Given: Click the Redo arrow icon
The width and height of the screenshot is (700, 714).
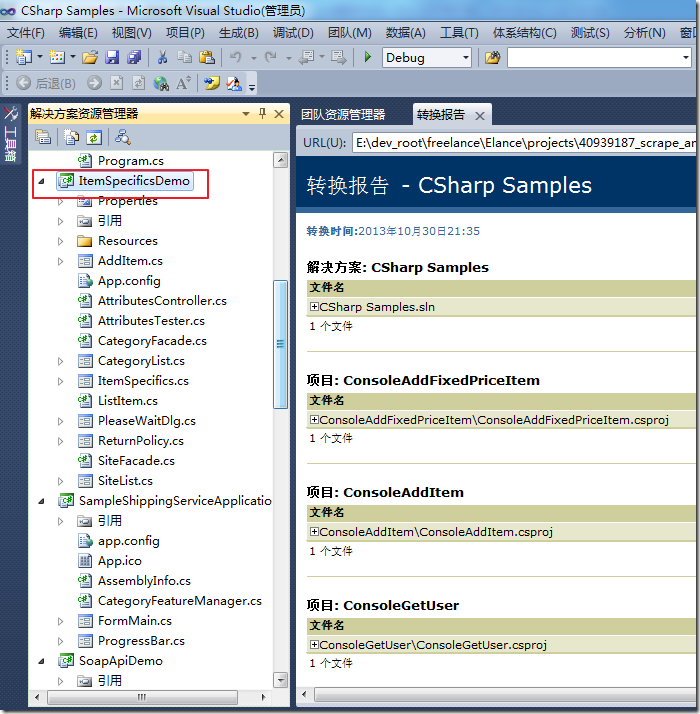Looking at the screenshot, I should pos(271,57).
